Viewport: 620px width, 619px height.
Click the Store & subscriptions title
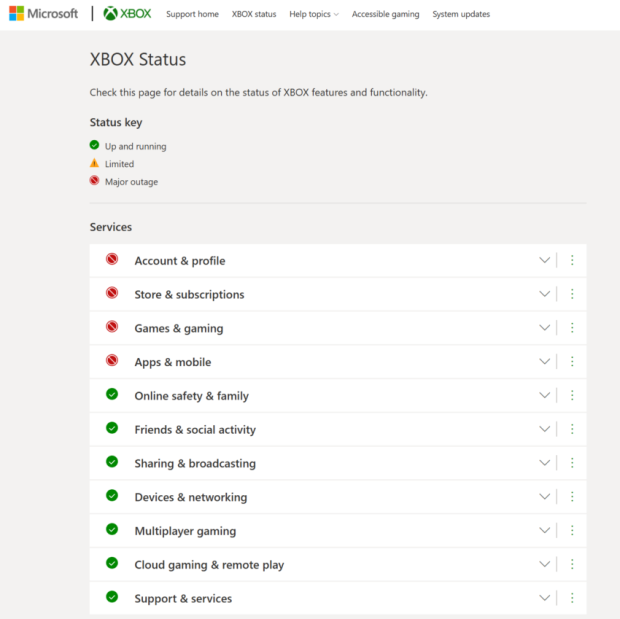point(189,295)
